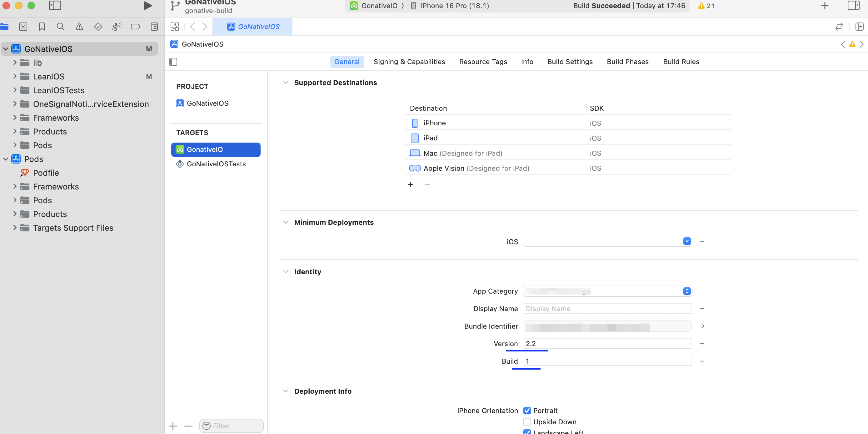
Task: Select the GoNativeIOSTests target
Action: pos(216,164)
